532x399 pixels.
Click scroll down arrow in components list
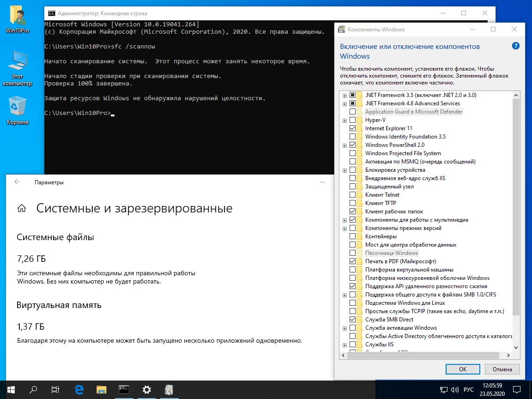tap(516, 348)
